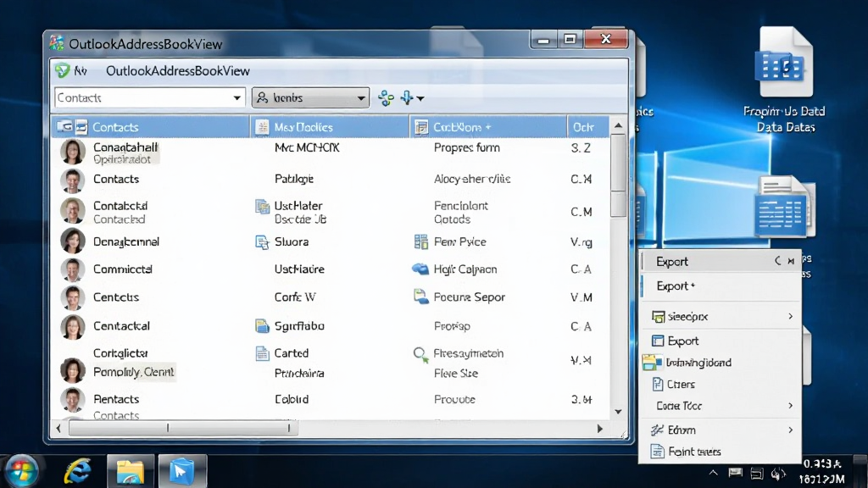Click the horizontal scrollbar left arrow
This screenshot has height=488, width=868.
click(x=58, y=428)
